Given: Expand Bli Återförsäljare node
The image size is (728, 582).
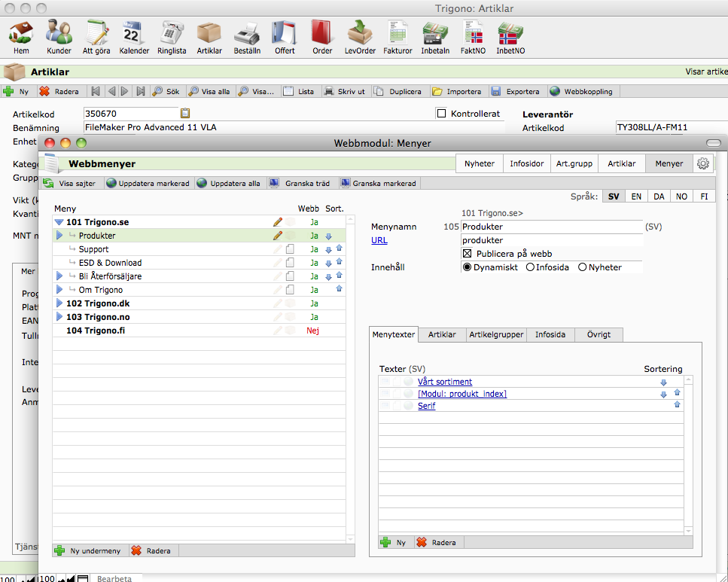Looking at the screenshot, I should [x=59, y=276].
